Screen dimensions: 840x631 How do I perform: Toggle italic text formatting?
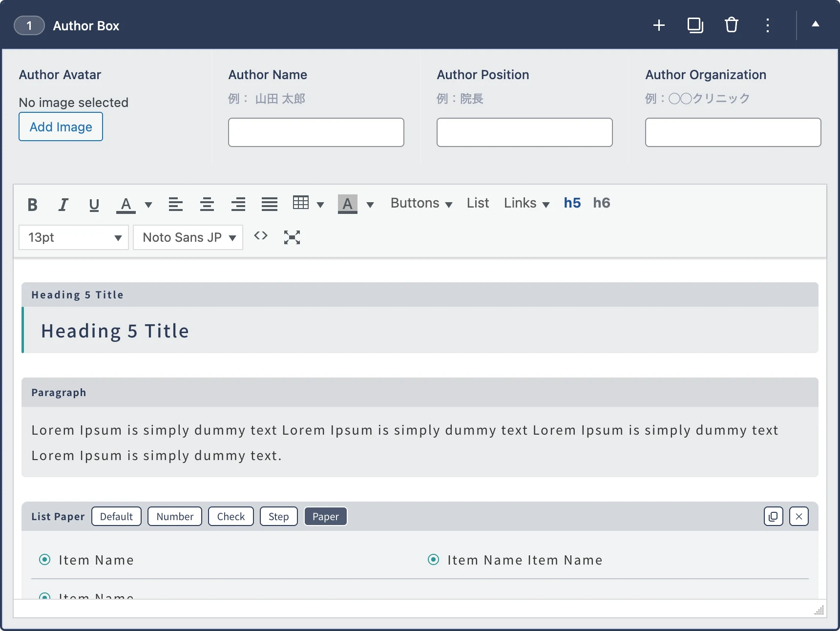click(x=63, y=205)
